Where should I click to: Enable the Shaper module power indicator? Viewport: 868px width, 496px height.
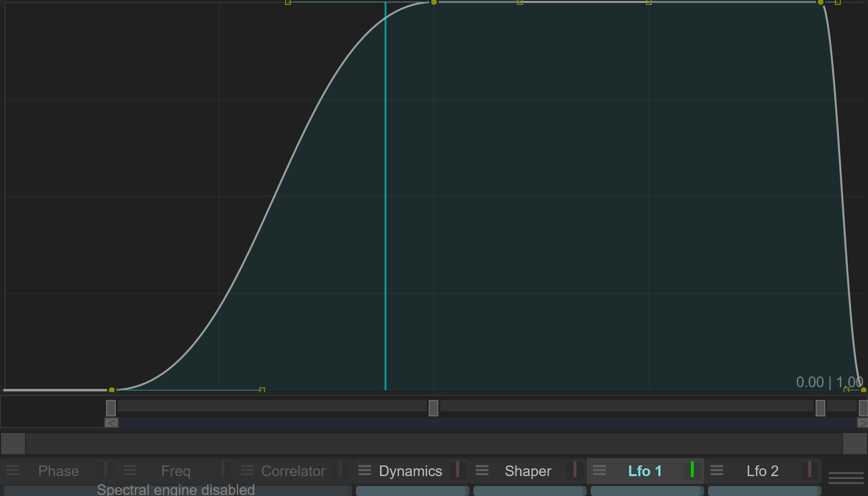pos(575,470)
